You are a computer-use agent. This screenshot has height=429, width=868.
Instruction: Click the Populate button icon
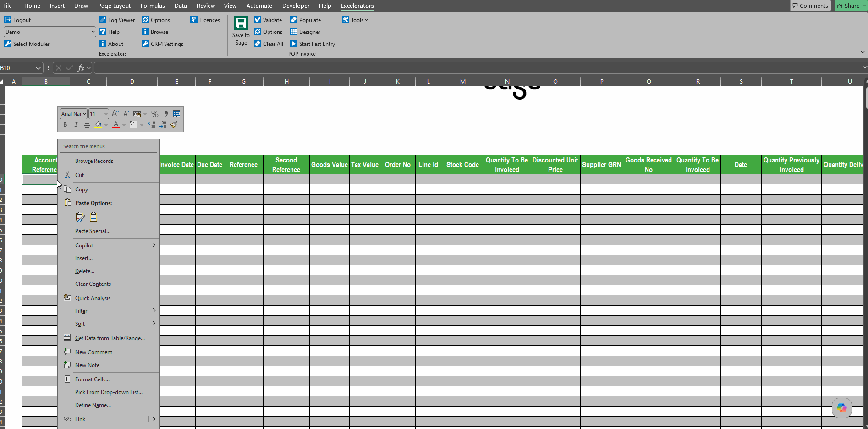[294, 20]
